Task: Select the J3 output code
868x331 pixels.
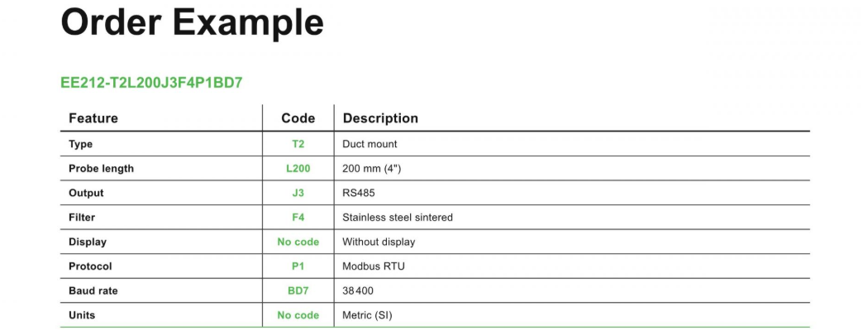Action: [x=298, y=193]
